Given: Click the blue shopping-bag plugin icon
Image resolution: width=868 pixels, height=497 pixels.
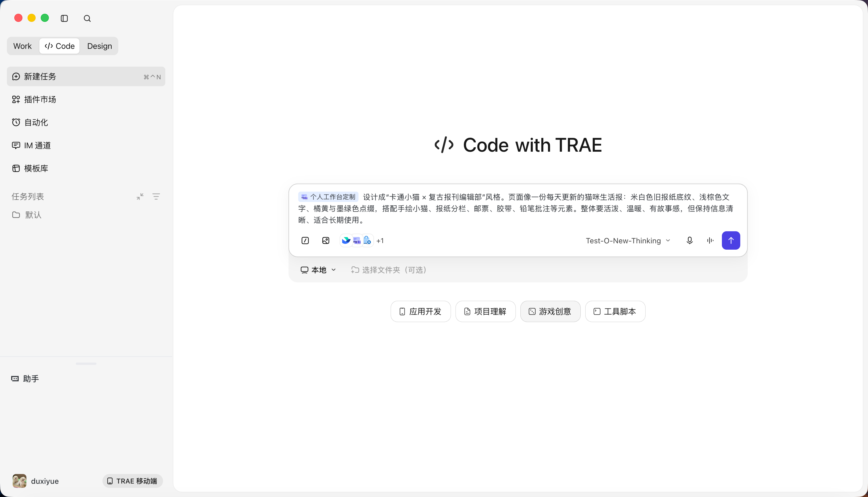Looking at the screenshot, I should 367,241.
